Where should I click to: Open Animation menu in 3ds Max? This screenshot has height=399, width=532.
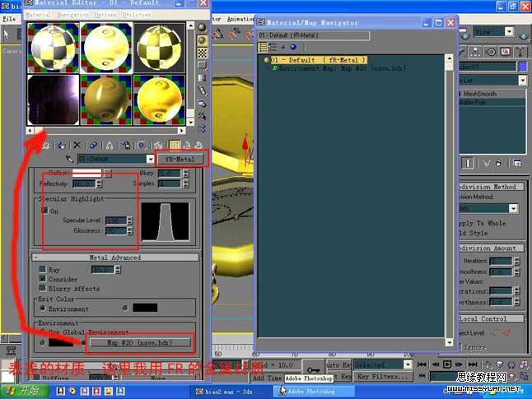(240, 19)
